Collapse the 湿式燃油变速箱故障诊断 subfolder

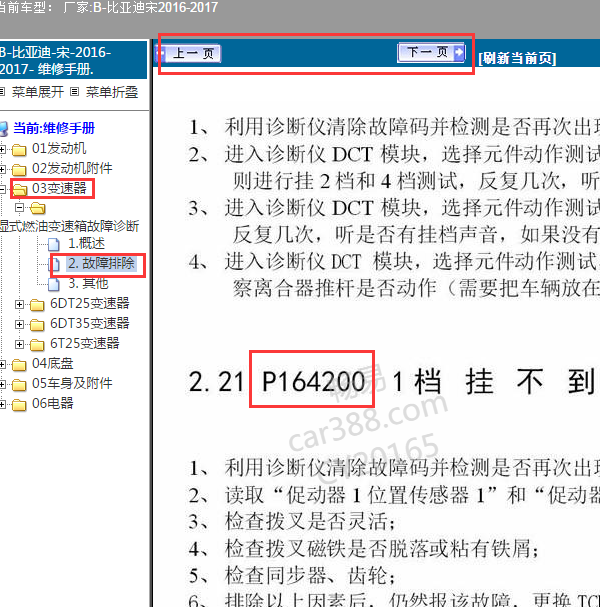coord(19,207)
